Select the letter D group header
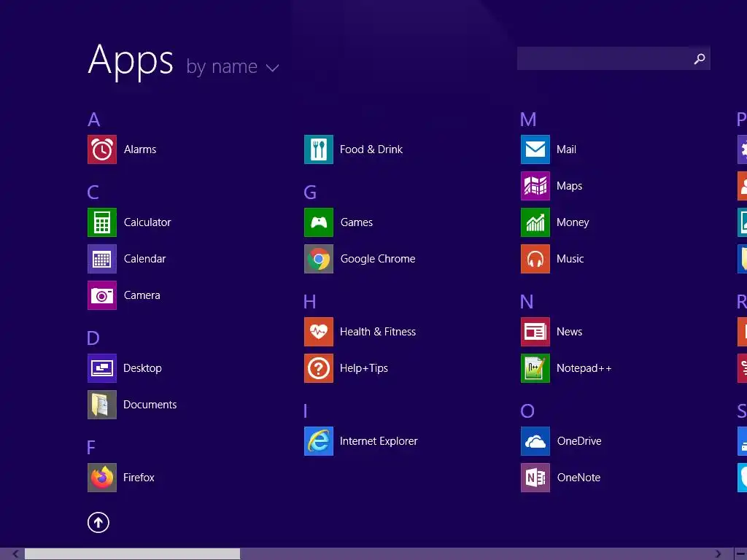747x560 pixels. point(93,338)
